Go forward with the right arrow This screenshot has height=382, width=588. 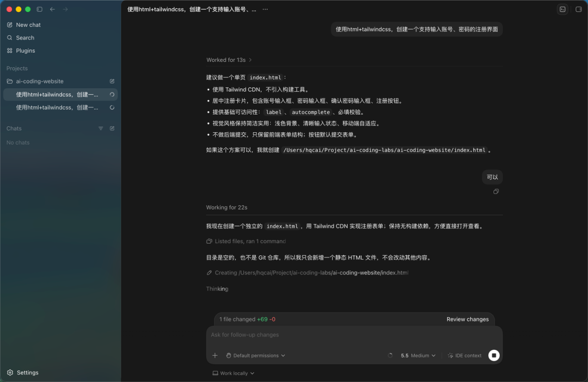coord(65,9)
